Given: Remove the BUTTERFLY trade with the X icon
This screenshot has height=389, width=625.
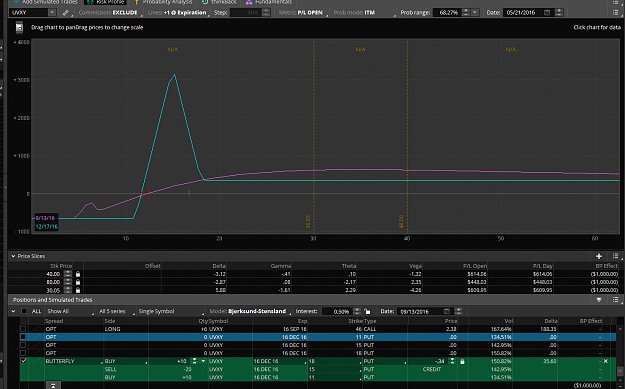Looking at the screenshot, I should pos(606,361).
